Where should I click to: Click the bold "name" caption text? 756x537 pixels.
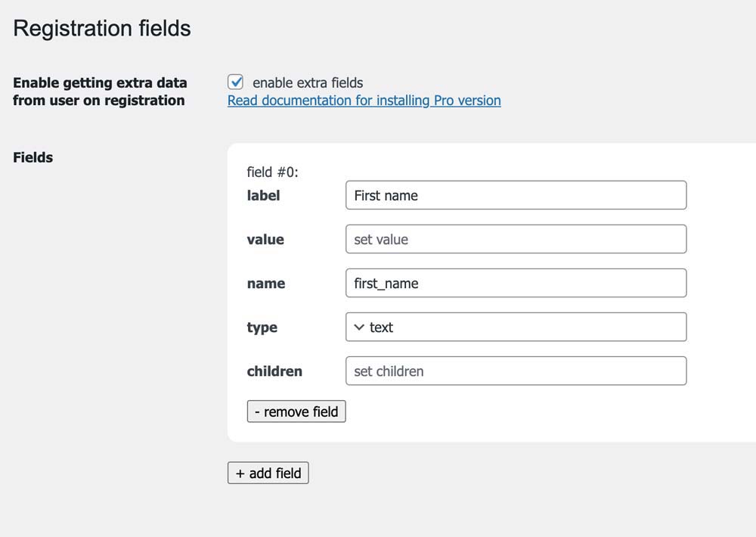(266, 283)
